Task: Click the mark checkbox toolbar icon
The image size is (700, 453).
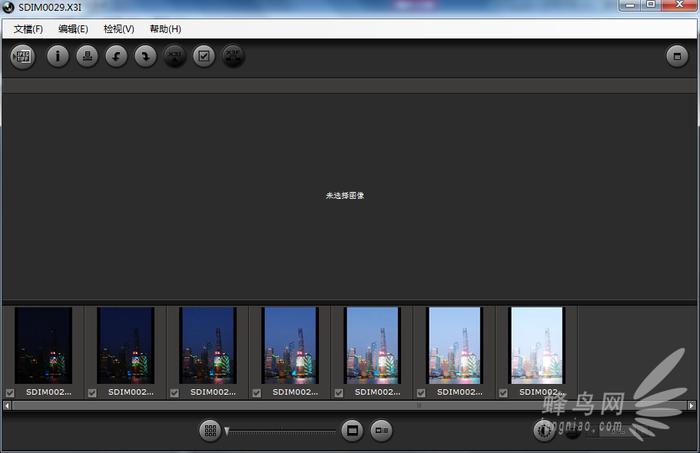Action: point(204,56)
